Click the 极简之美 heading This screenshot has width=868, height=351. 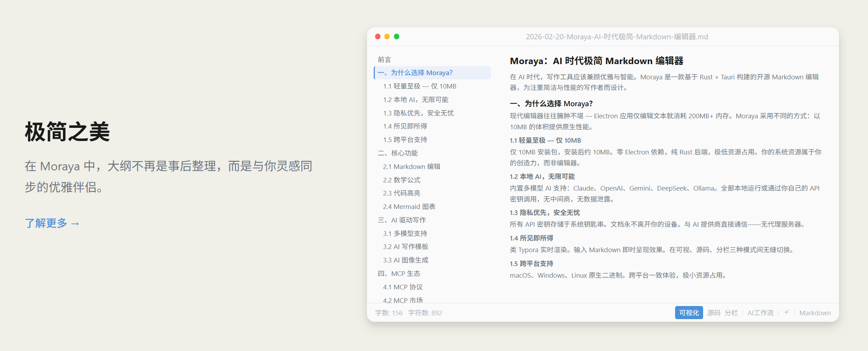click(67, 132)
